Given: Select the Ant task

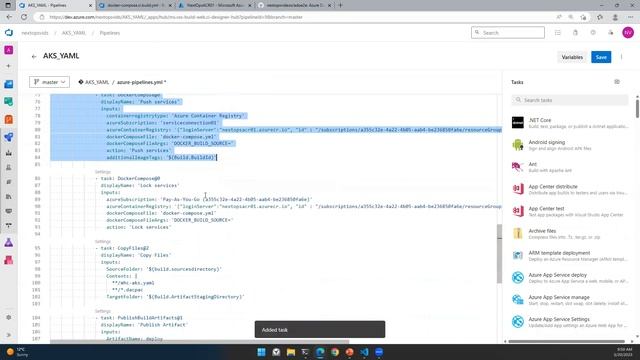Looking at the screenshot, I should tap(570, 167).
